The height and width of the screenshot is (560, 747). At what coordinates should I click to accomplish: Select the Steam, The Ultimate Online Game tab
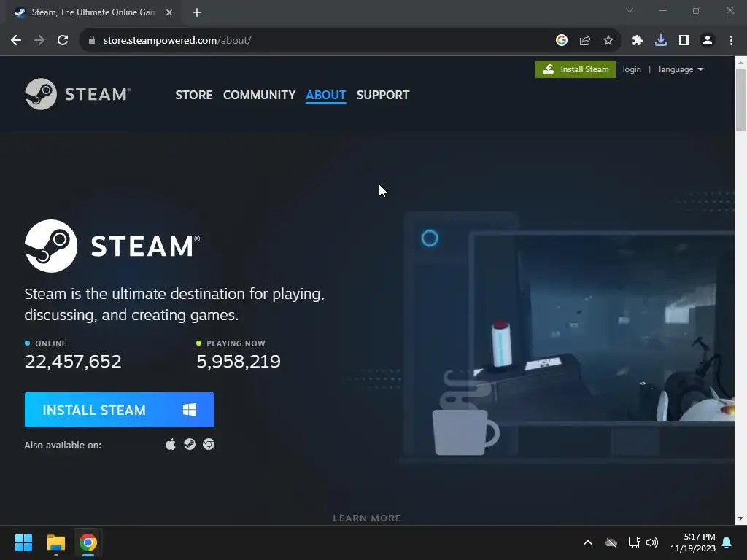coord(93,12)
